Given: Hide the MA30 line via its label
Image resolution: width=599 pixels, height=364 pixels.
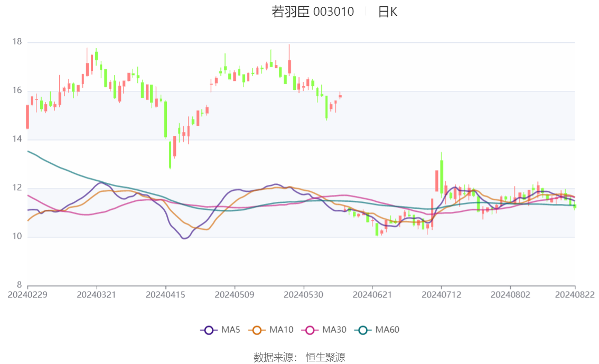Looking at the screenshot, I should [x=334, y=330].
